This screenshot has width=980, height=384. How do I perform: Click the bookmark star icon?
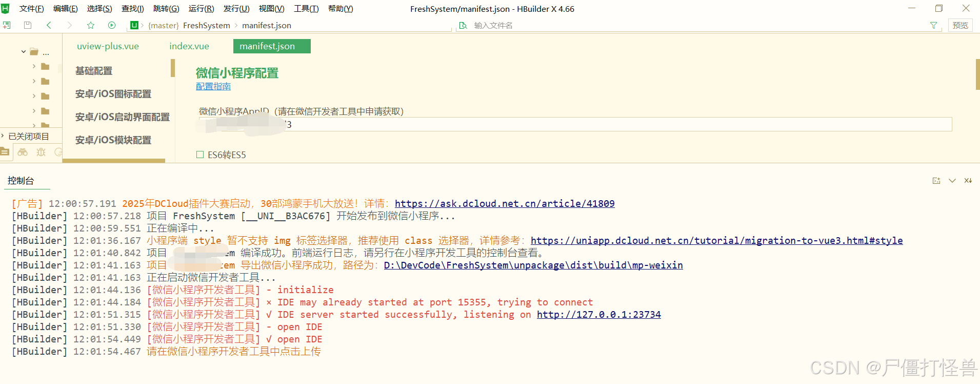[x=91, y=25]
